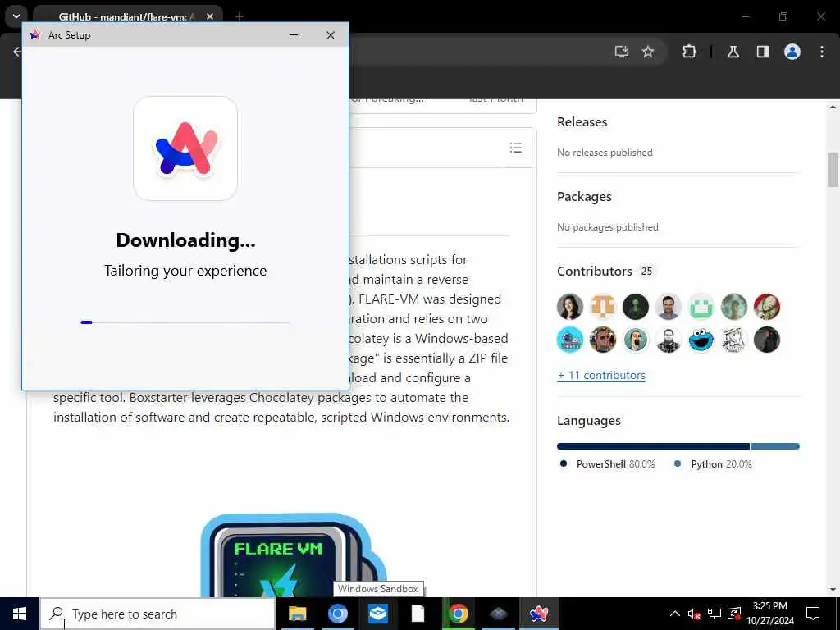Toggle the Chrome side panel icon

pyautogui.click(x=762, y=52)
